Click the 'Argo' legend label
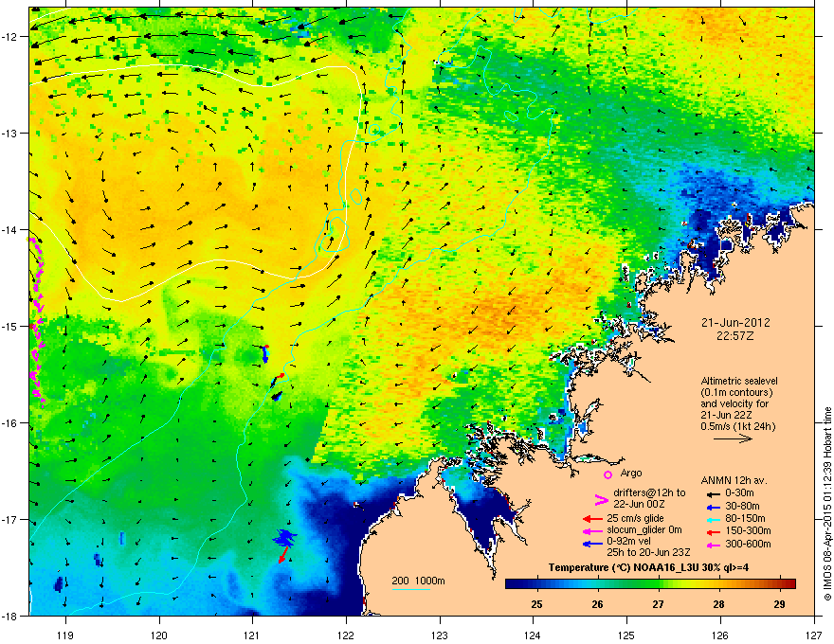Image resolution: width=834 pixels, height=644 pixels. pyautogui.click(x=631, y=473)
